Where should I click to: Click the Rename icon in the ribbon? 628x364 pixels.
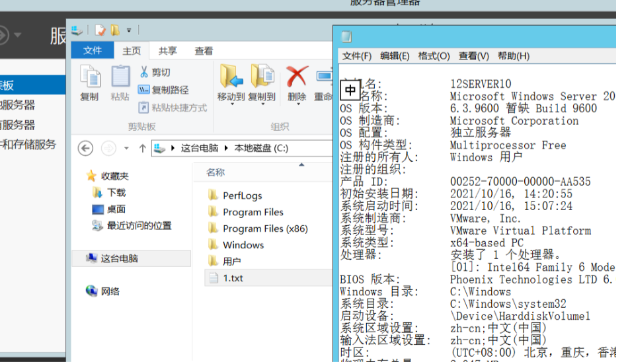point(324,76)
